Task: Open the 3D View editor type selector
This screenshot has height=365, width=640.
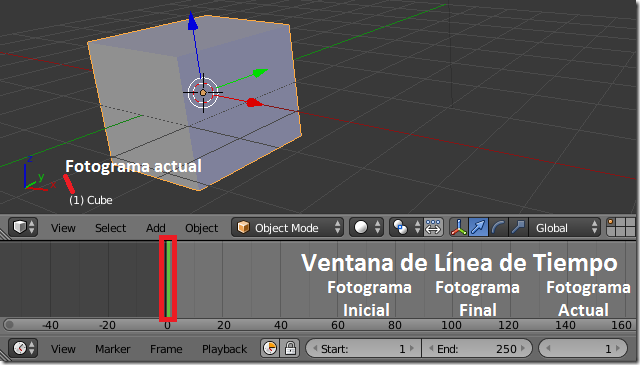Action: point(23,227)
